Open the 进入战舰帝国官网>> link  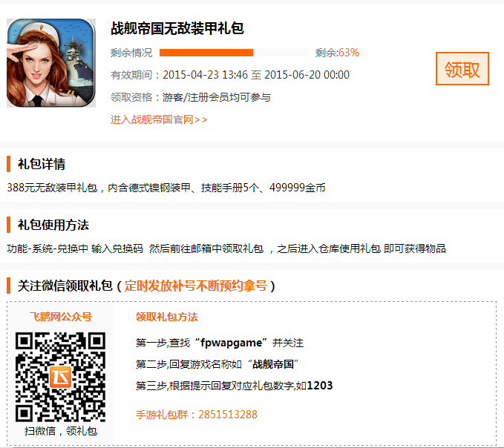[159, 119]
